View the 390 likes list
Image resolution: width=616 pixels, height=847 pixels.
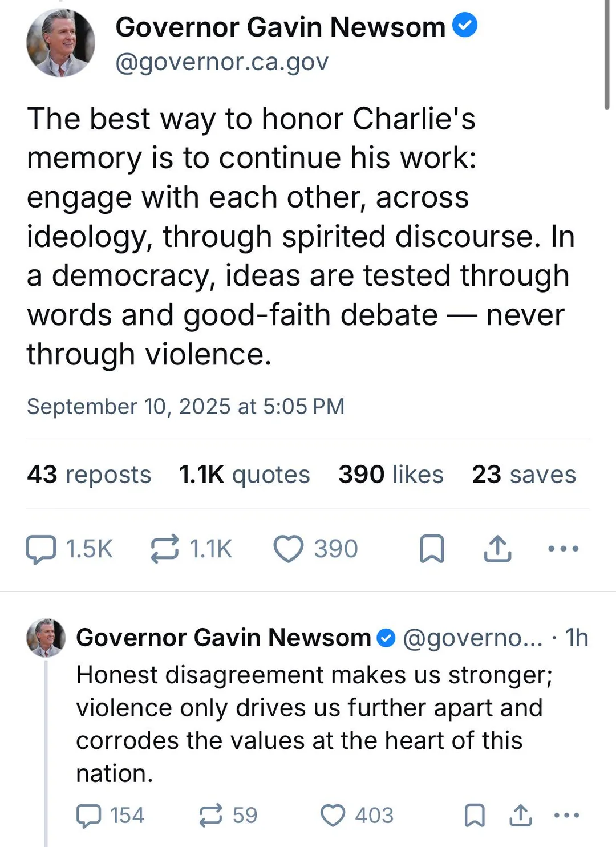[391, 475]
